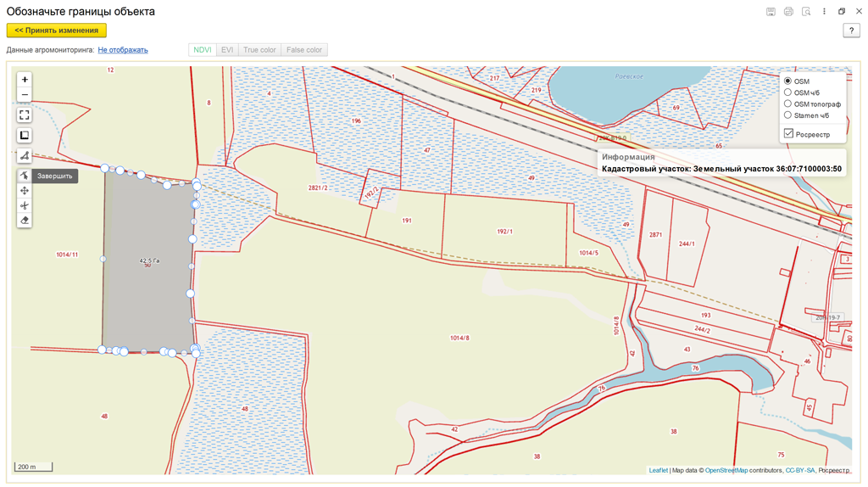Select the scissors cut tool

coord(25,205)
